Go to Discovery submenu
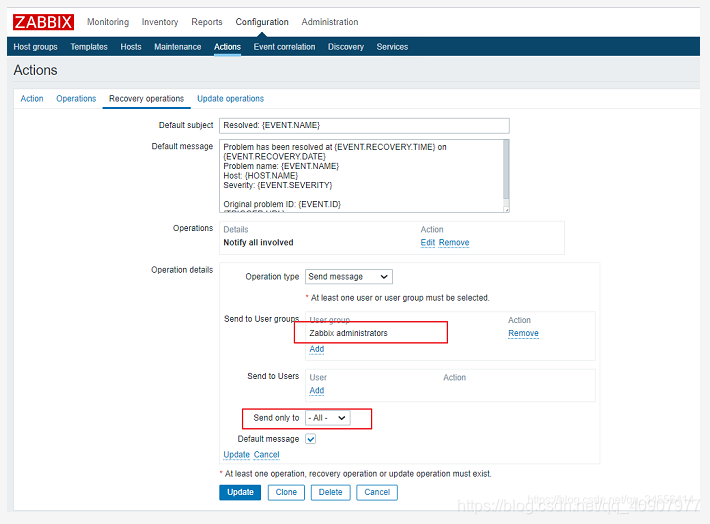 (x=346, y=47)
